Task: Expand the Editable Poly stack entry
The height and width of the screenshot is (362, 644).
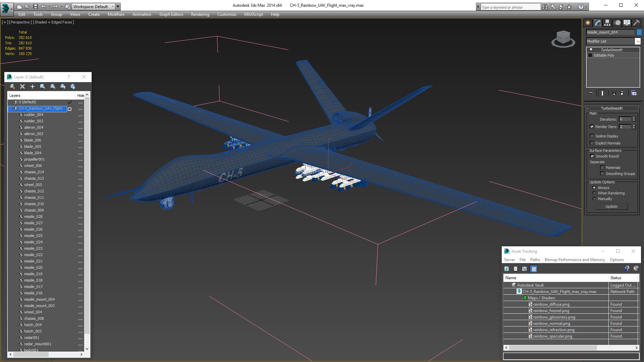Action: pos(590,55)
